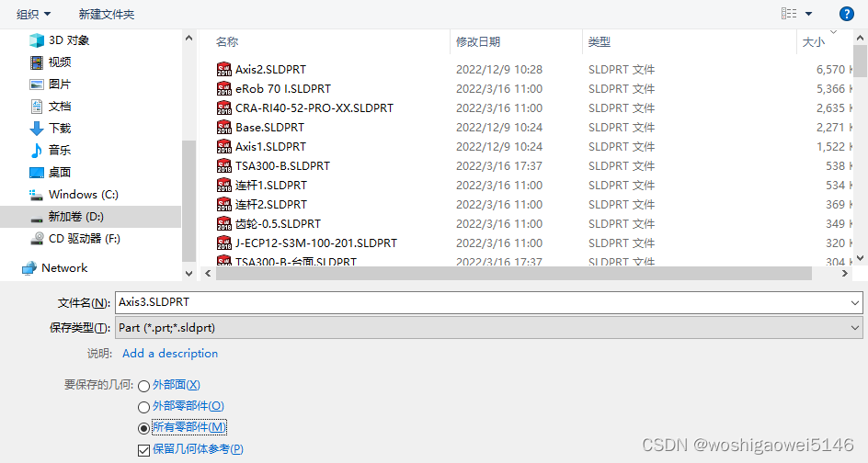Click SLDPRT 文件 type for eRob 70 I

(621, 89)
